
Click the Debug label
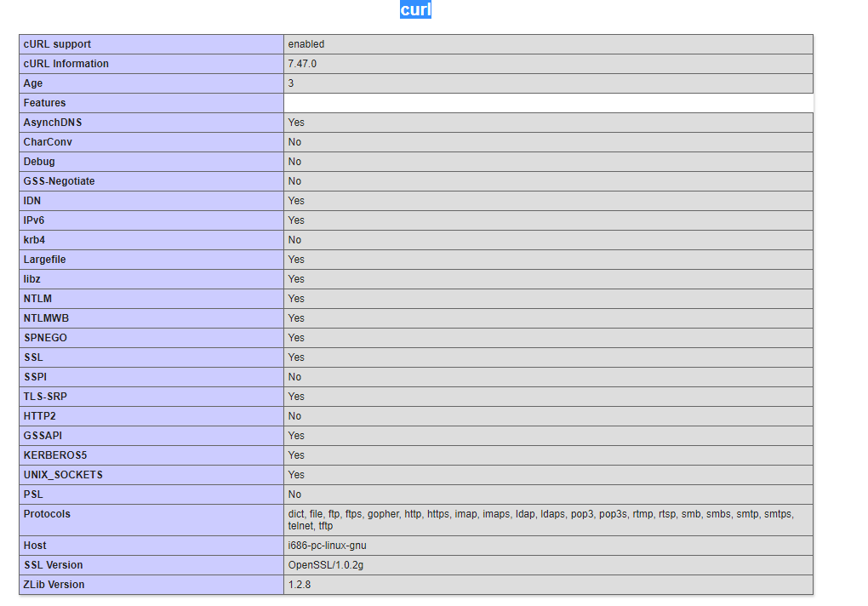(x=39, y=162)
